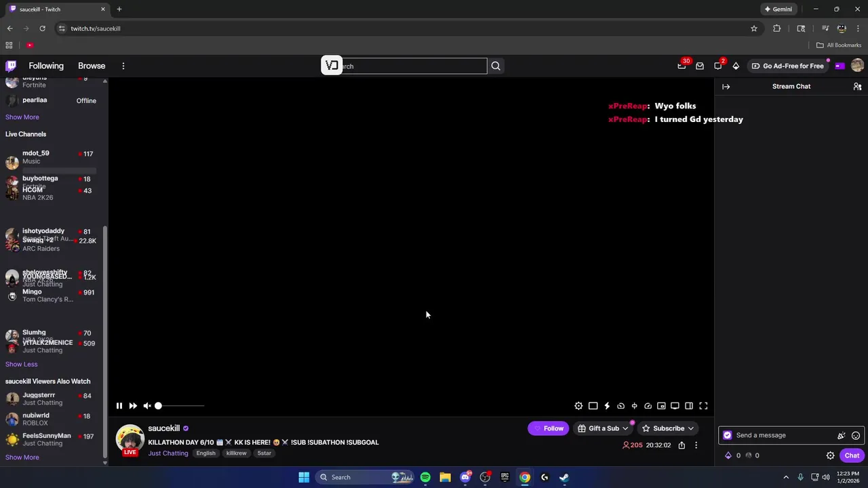
Task: Click the split-view layout player icon
Action: click(x=689, y=406)
